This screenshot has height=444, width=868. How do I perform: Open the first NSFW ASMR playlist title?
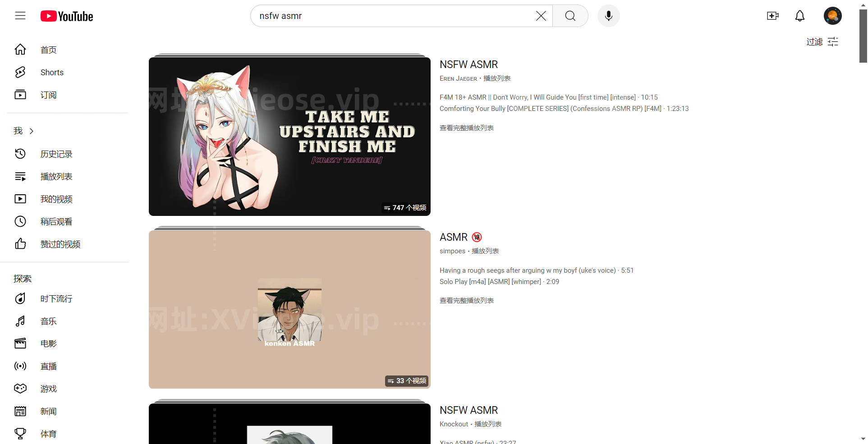coord(468,64)
